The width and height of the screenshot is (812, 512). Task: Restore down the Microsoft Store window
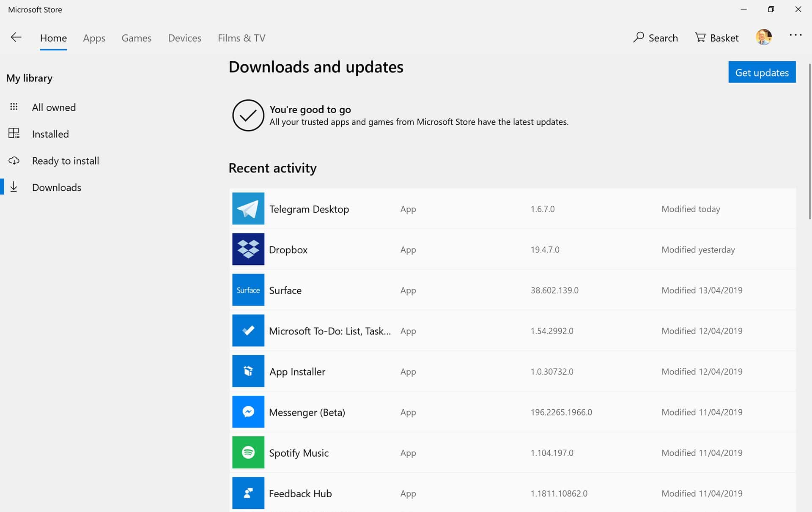771,9
